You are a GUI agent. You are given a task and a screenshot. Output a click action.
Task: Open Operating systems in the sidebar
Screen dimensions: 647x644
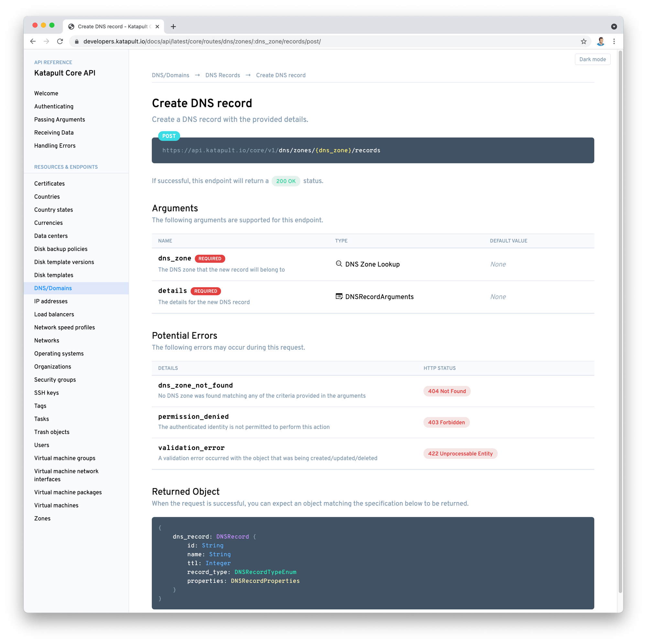coord(59,353)
